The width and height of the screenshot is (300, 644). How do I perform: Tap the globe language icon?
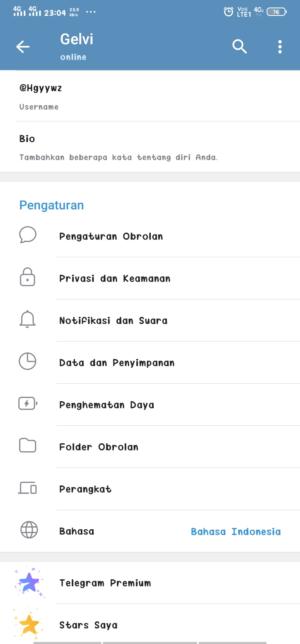tap(29, 531)
